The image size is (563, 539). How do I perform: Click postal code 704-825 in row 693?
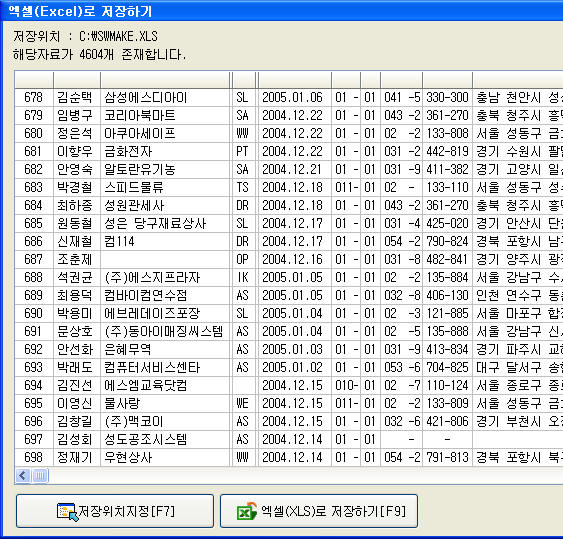(447, 367)
